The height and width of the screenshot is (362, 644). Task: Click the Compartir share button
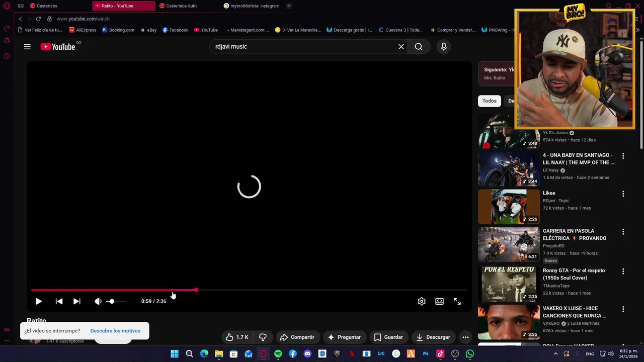(297, 337)
